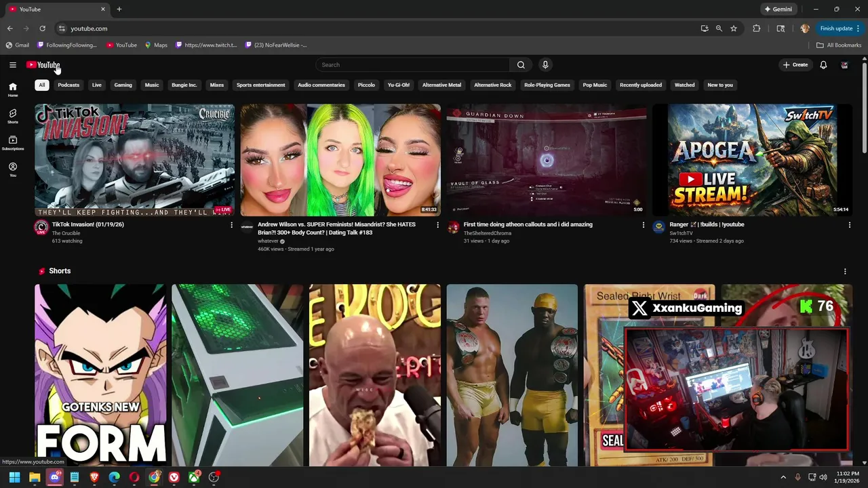Select the All filter chip
Image resolution: width=868 pixels, height=488 pixels.
(x=42, y=85)
